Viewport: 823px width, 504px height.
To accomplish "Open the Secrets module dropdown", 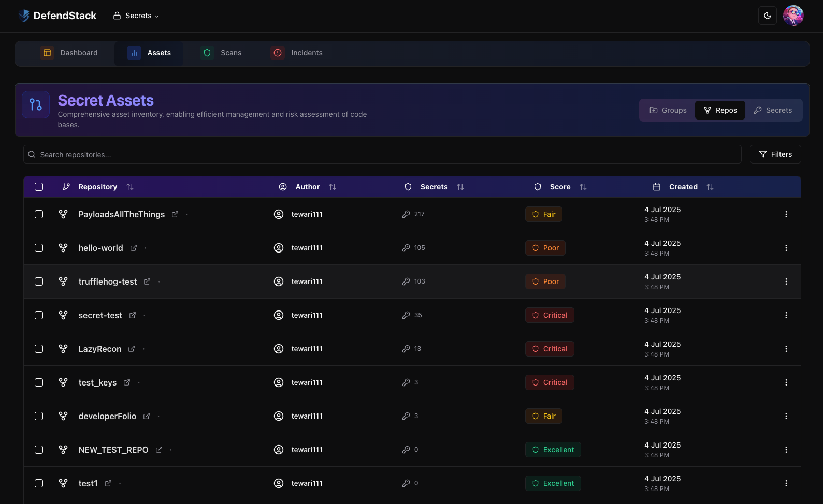I will coord(136,16).
